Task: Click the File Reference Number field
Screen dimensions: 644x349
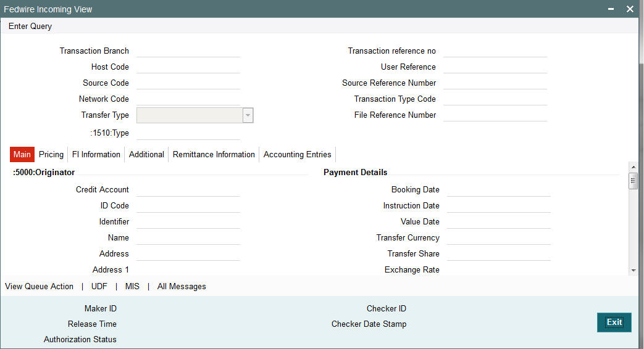Action: (495, 115)
